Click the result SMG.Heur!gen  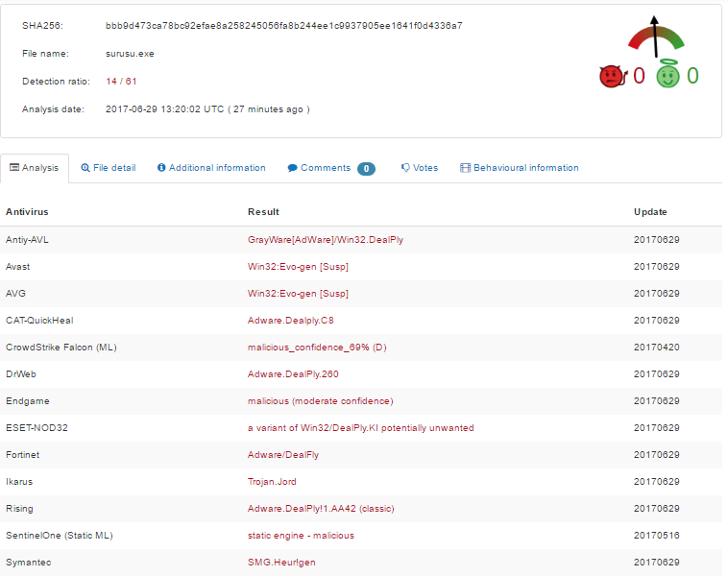pyautogui.click(x=281, y=563)
